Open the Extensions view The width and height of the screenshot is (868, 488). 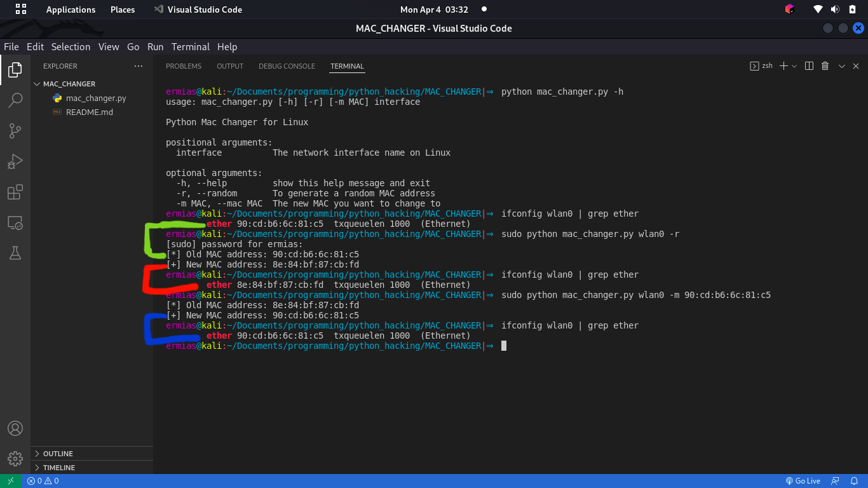[15, 192]
